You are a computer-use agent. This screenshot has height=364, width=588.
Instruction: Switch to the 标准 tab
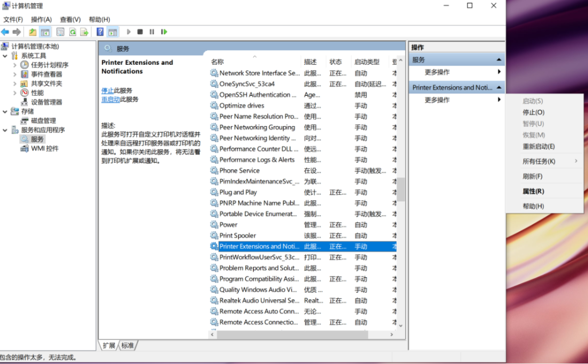tap(127, 345)
